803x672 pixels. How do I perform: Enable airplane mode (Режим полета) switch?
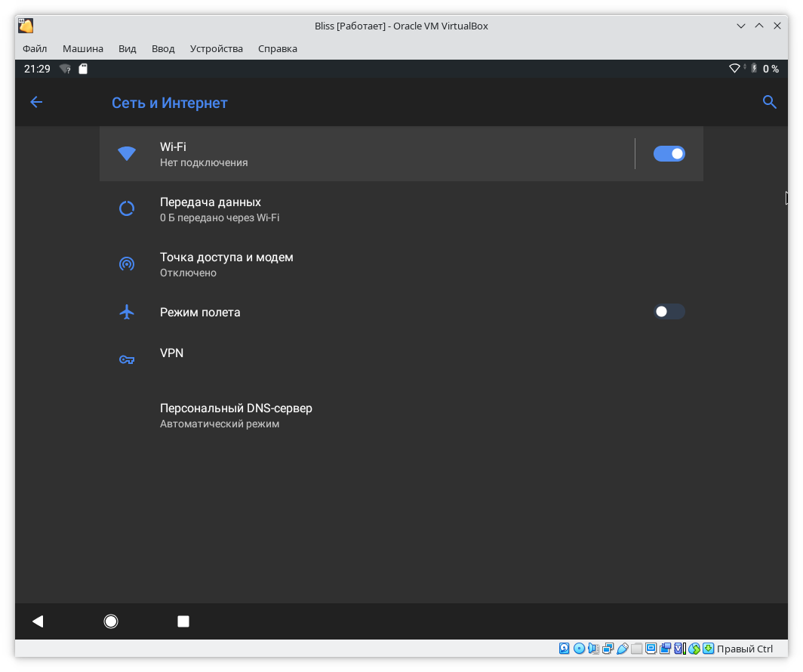tap(669, 312)
